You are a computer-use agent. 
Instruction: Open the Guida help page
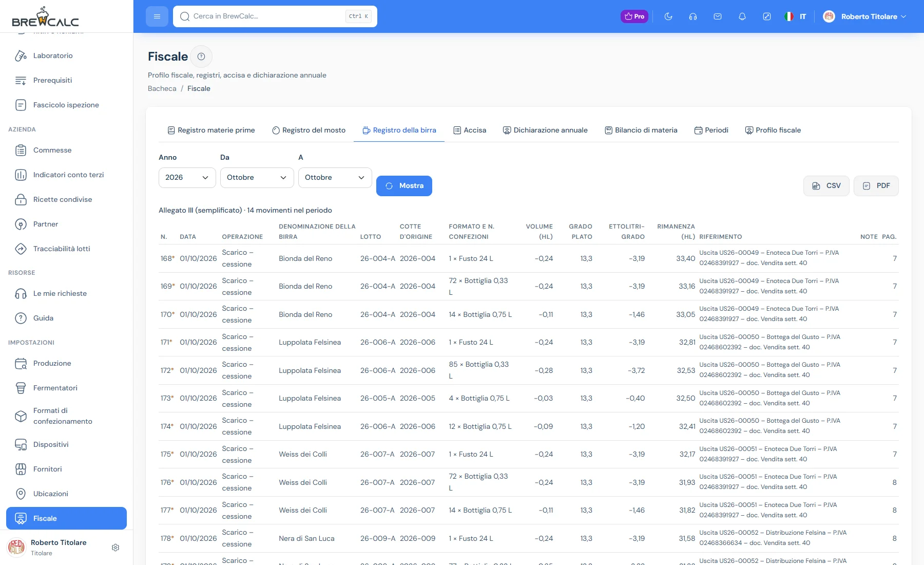(x=66, y=318)
